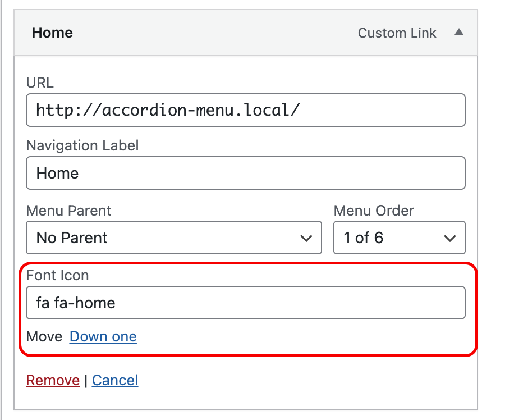This screenshot has height=420, width=505.
Task: Focus the Navigation Label text box
Action: click(245, 173)
